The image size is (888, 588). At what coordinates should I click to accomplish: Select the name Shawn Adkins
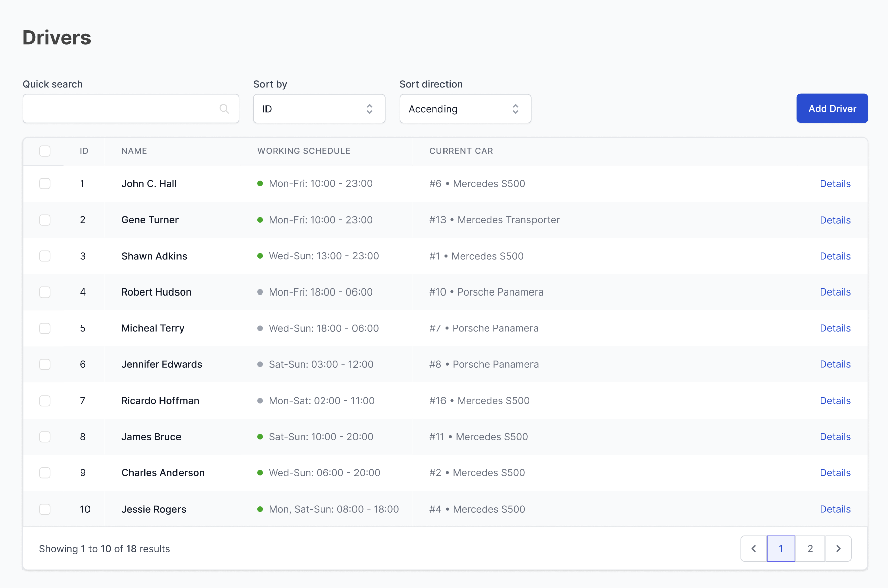[154, 256]
